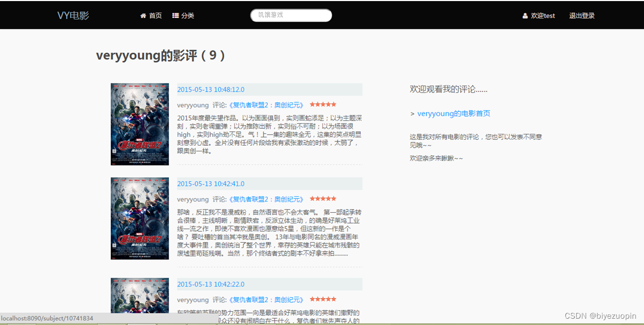Click status bar URL localhost:8090/subject/10741834
Viewport: 644px width, 325px height.
point(47,319)
